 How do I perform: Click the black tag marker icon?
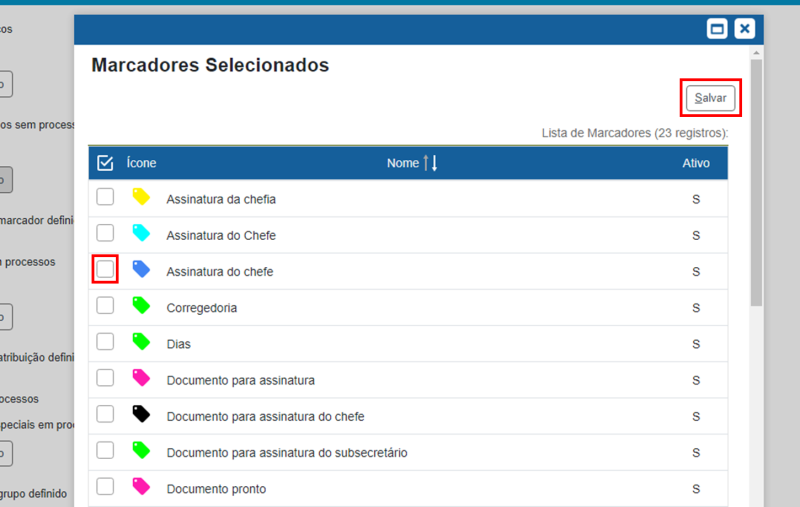point(141,414)
